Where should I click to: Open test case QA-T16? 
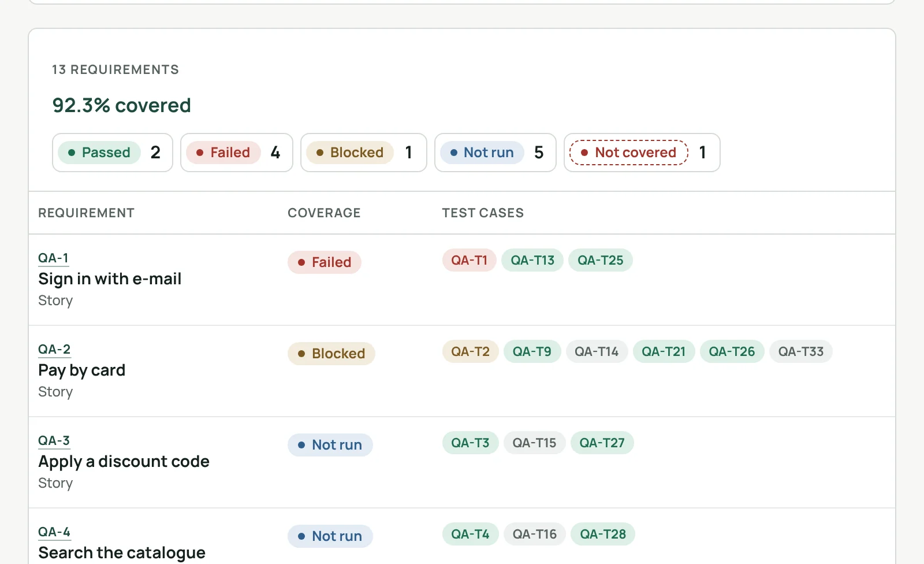click(x=535, y=534)
